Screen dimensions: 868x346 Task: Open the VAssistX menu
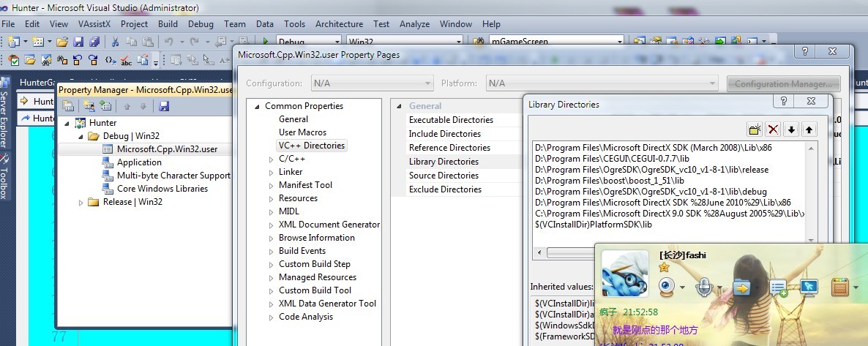point(94,24)
